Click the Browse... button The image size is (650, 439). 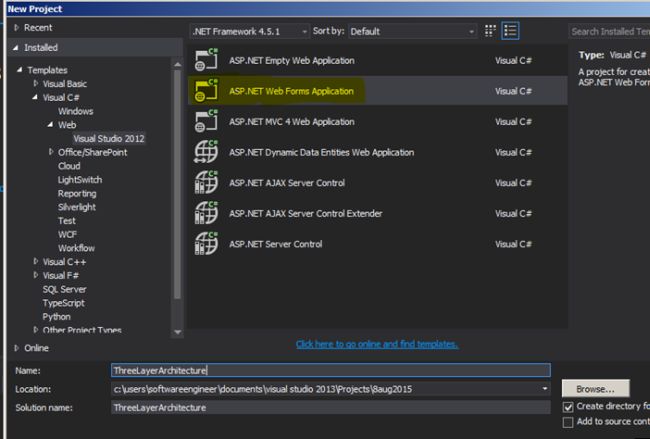tap(595, 388)
